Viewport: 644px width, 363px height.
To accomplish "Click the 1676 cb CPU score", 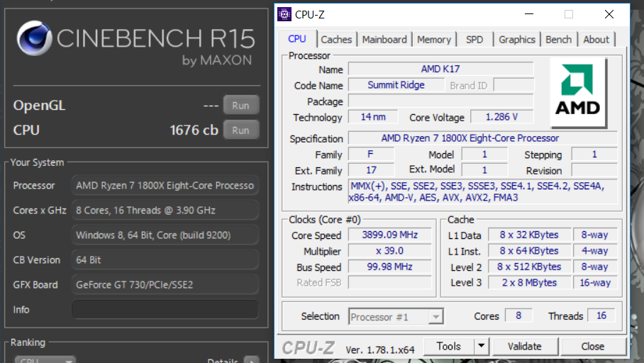I will click(x=194, y=130).
